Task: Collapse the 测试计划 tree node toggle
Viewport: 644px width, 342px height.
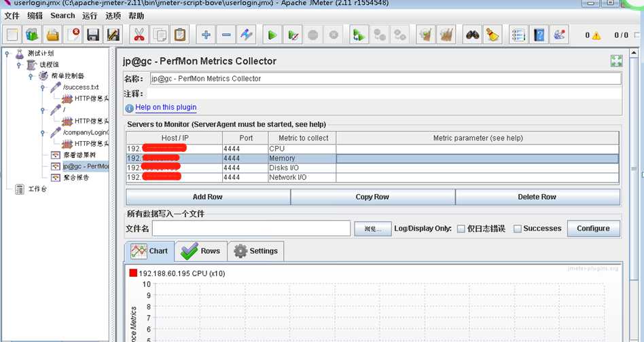Action: [7, 54]
